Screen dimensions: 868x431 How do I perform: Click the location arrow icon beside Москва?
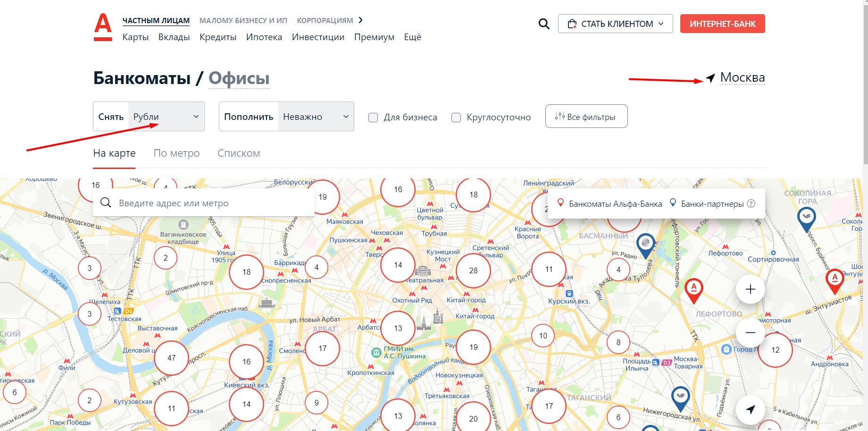(710, 78)
